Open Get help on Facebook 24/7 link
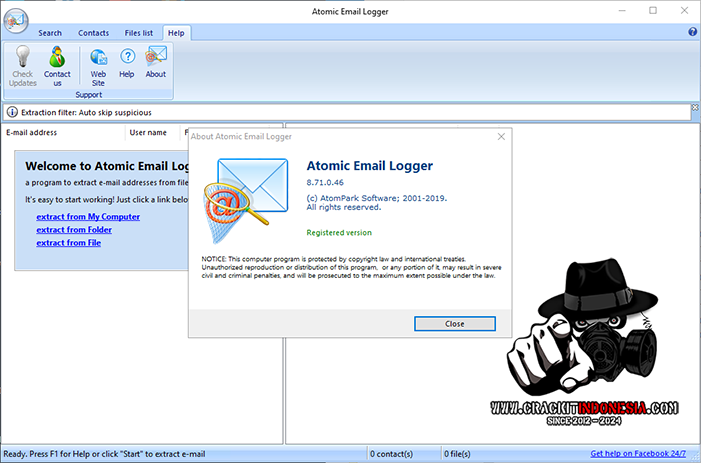 pyautogui.click(x=638, y=454)
